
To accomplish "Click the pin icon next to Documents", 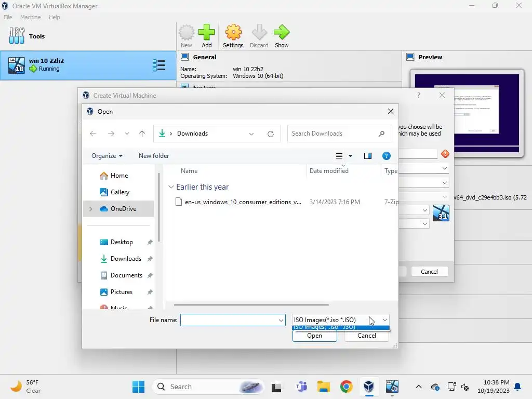I will [x=150, y=275].
